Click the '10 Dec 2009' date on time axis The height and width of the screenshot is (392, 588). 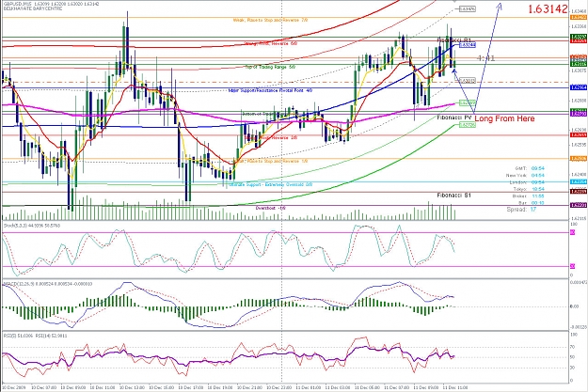click(x=14, y=387)
